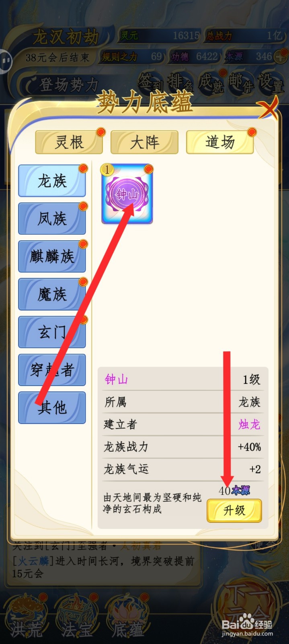Select 魔族 in the faction list
The image size is (289, 644).
click(52, 294)
